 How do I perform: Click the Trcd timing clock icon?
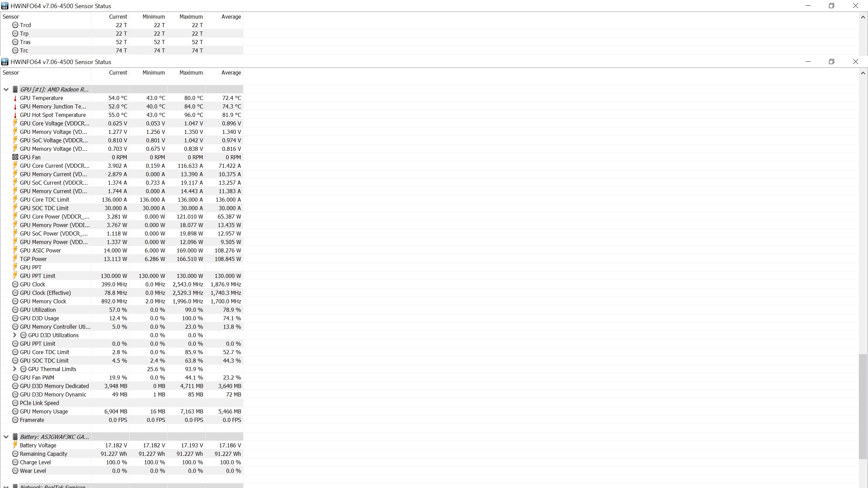coord(15,25)
